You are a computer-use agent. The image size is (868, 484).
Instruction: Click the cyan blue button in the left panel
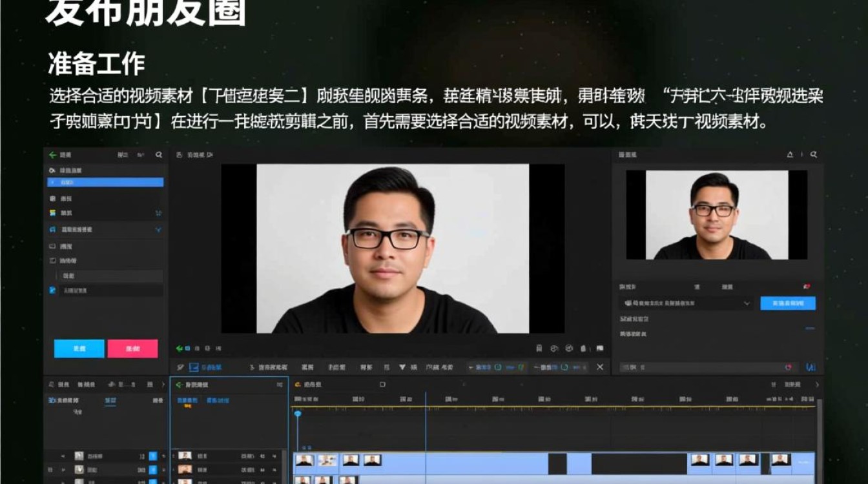pyautogui.click(x=79, y=348)
